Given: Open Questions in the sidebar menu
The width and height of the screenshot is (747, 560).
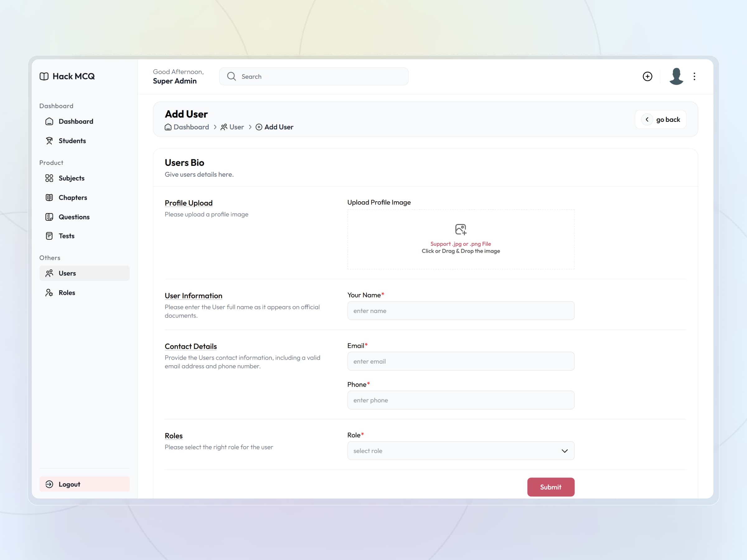Looking at the screenshot, I should [84, 217].
